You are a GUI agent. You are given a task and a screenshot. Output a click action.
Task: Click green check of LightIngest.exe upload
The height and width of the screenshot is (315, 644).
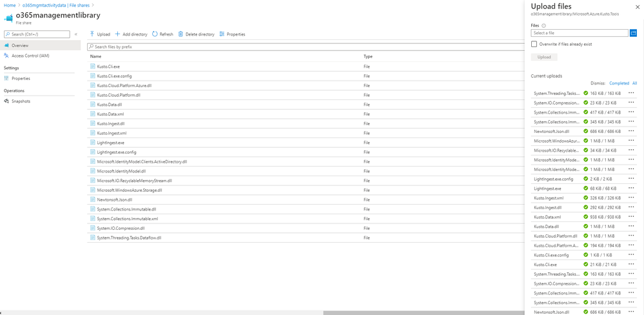click(586, 188)
